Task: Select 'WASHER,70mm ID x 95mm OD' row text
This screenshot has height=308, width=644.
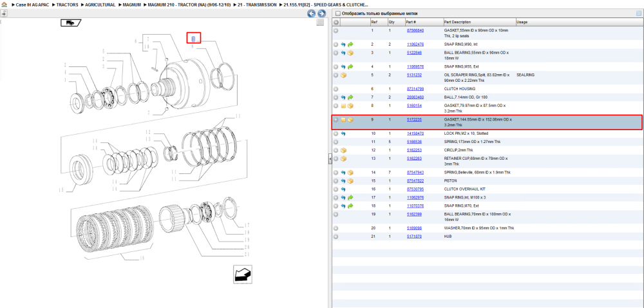Action: [x=479, y=228]
